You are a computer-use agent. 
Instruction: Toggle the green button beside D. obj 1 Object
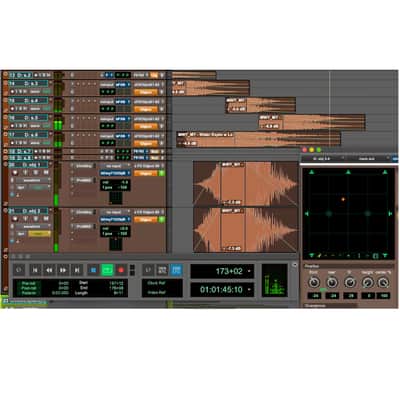[x=162, y=173]
